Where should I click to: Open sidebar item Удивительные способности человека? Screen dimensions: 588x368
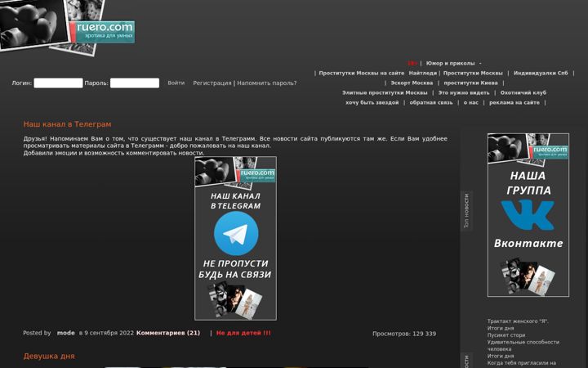523,345
